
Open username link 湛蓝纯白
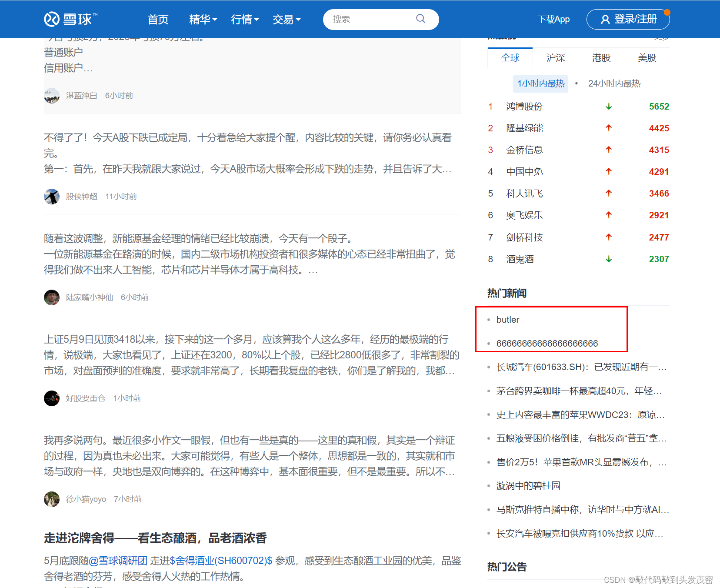[x=82, y=96]
